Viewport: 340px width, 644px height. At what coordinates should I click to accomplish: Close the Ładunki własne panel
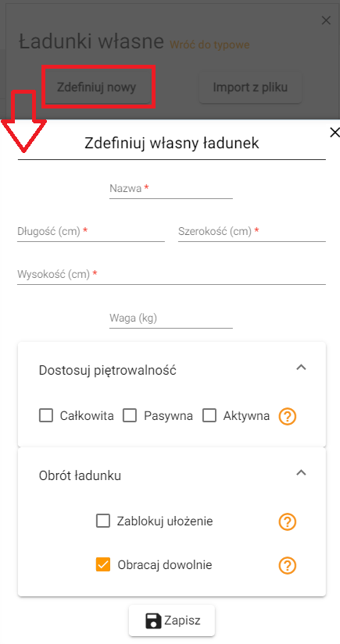pos(326,20)
